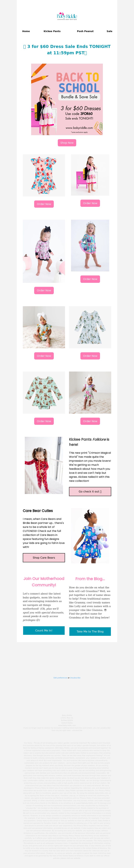This screenshot has width=134, height=868.
Task: Select the light blue long-sleeve dress image
Action: 90,327
